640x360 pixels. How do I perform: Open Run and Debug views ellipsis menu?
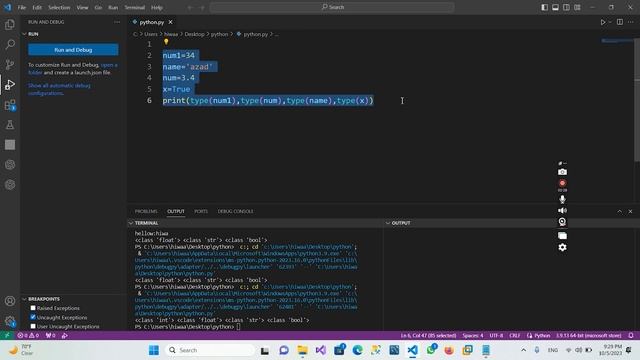click(x=117, y=22)
